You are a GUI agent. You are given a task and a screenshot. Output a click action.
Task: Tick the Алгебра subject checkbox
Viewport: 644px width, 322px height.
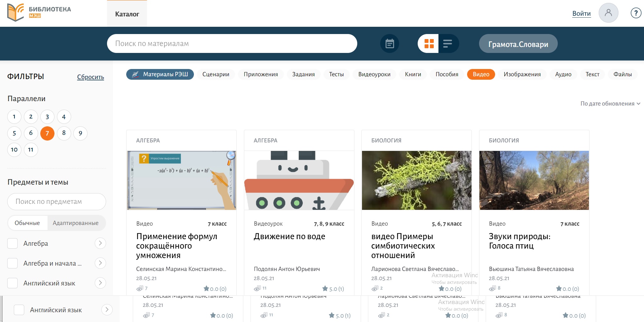pyautogui.click(x=13, y=243)
